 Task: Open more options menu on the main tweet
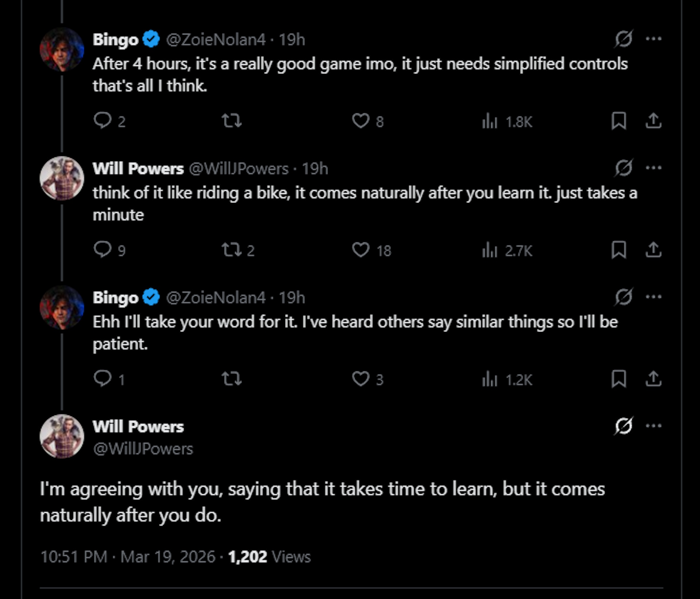coord(653,426)
